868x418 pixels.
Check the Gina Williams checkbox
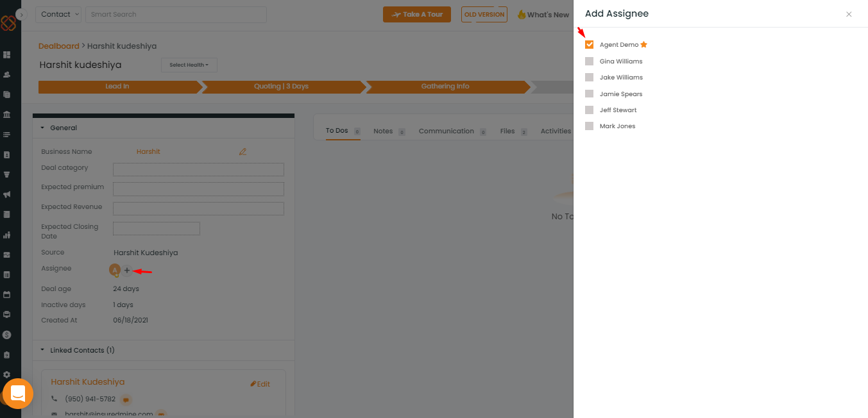pos(589,62)
